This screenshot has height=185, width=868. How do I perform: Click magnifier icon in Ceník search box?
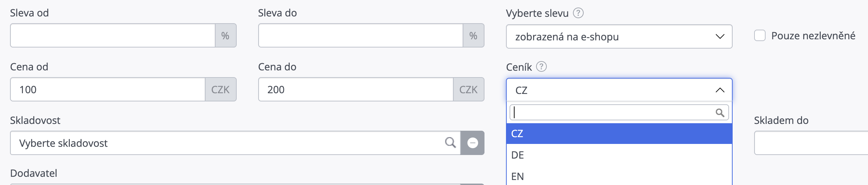click(720, 113)
